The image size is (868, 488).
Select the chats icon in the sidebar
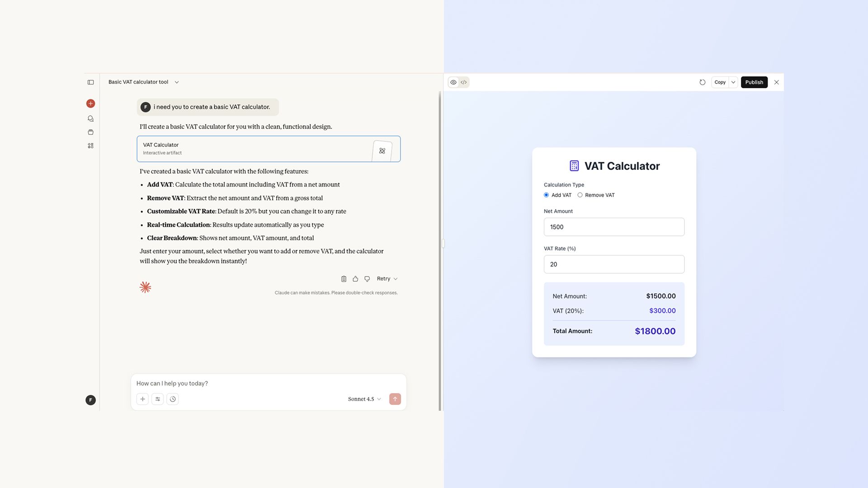coord(90,118)
